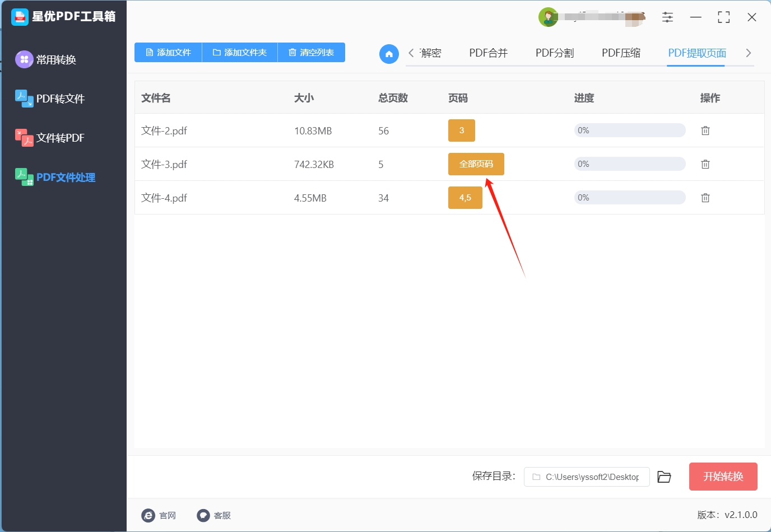Click progress bar of 文件-4.pdf
Viewport: 771px width, 532px height.
click(630, 198)
